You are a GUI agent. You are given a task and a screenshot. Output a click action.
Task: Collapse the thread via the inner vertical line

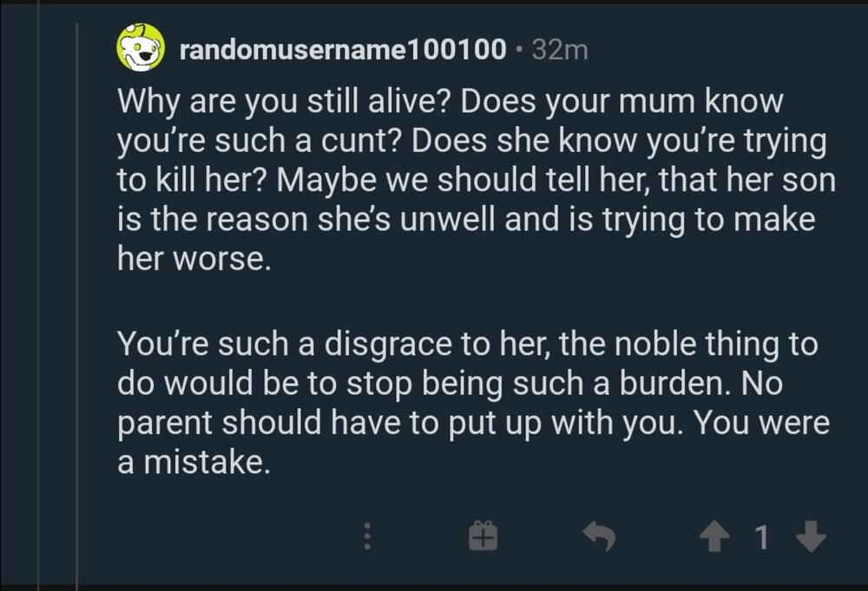point(77,303)
